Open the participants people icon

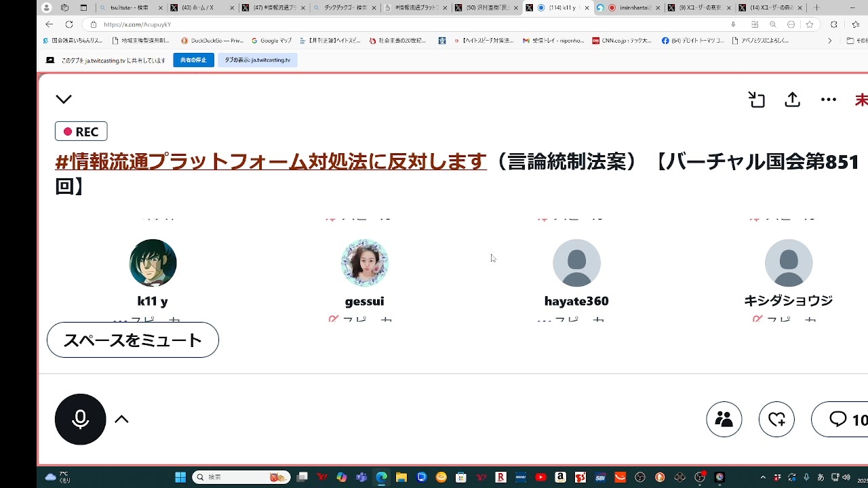pyautogui.click(x=724, y=420)
